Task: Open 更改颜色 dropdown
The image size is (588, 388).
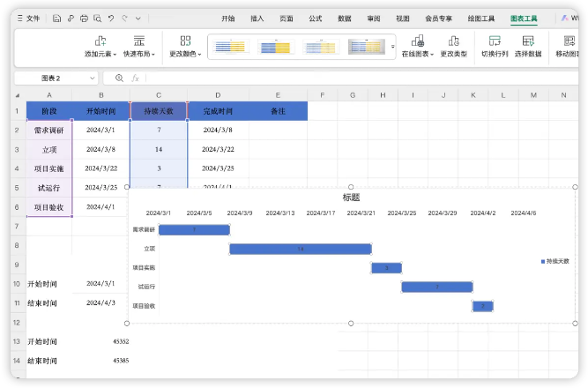Action: (185, 47)
